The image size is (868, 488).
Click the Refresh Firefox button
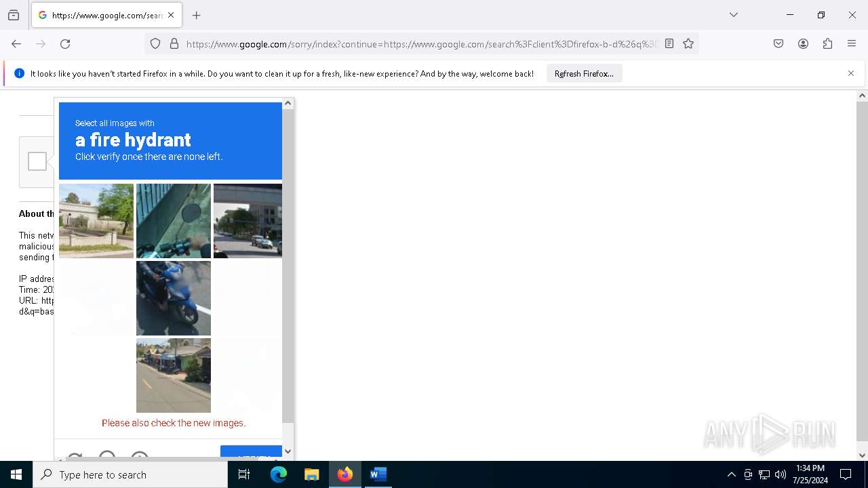584,73
